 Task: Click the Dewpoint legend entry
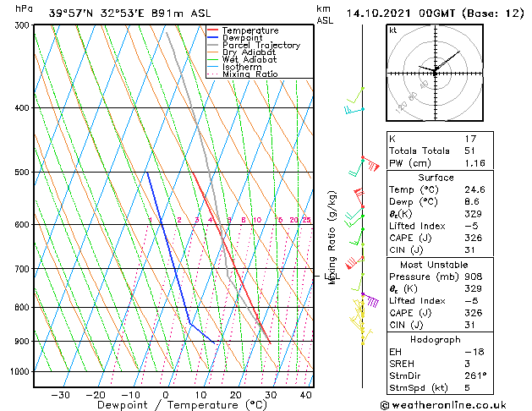coord(235,38)
